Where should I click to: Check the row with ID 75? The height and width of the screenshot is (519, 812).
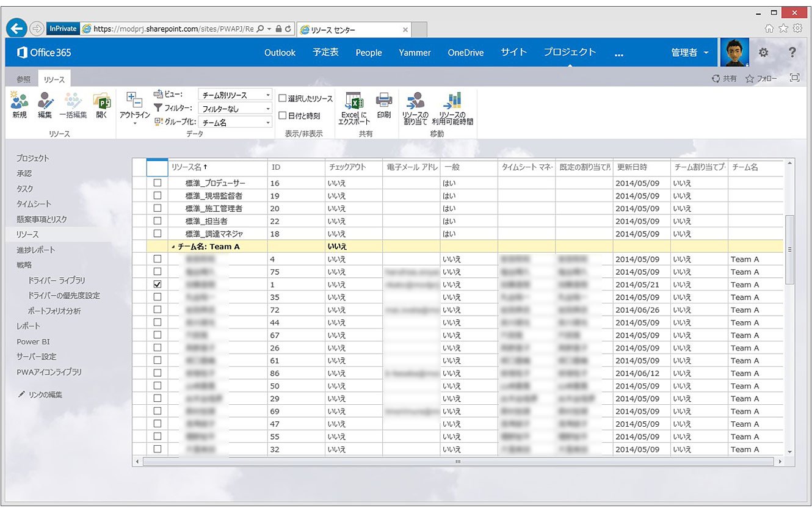(x=158, y=271)
